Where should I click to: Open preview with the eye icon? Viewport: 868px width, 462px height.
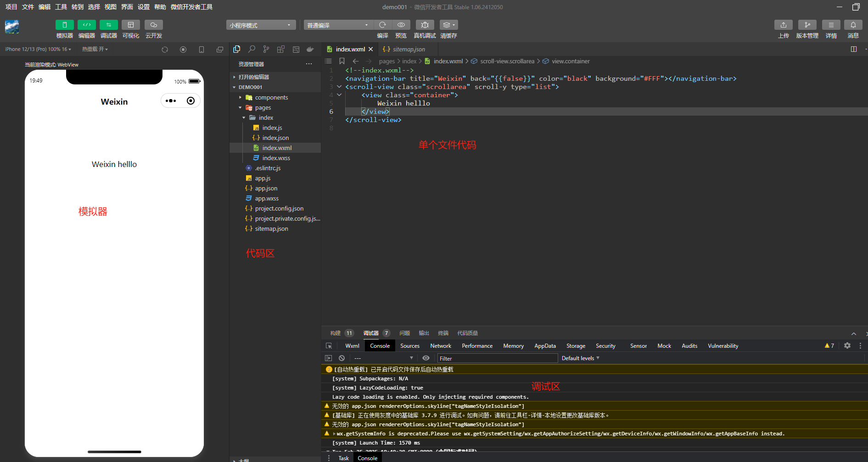(x=401, y=25)
